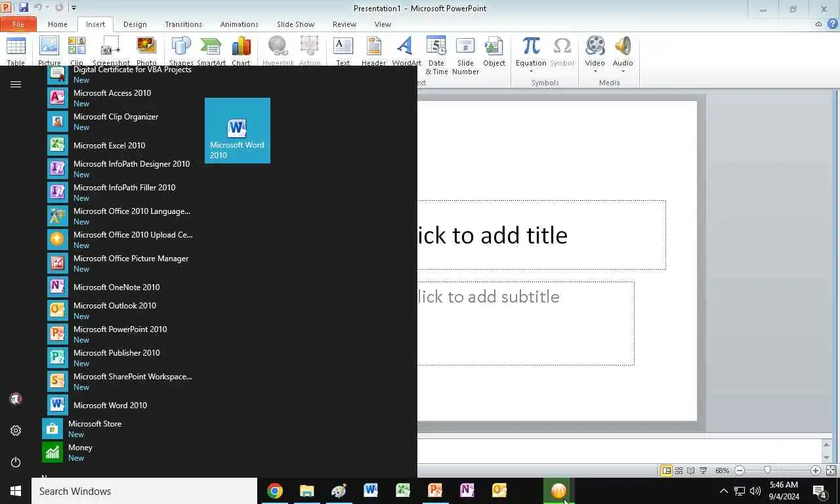Screen dimensions: 840x504
Task: Zoom out with the minus button
Action: [740, 471]
